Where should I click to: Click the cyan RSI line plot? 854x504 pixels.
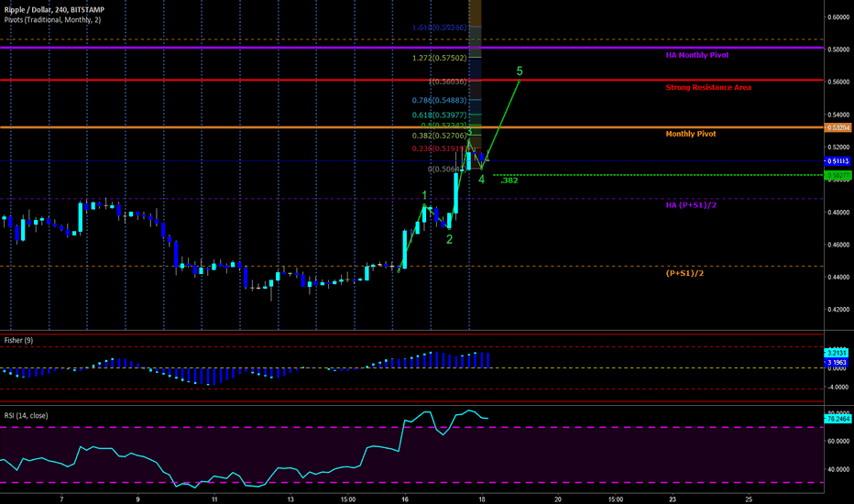pyautogui.click(x=244, y=449)
